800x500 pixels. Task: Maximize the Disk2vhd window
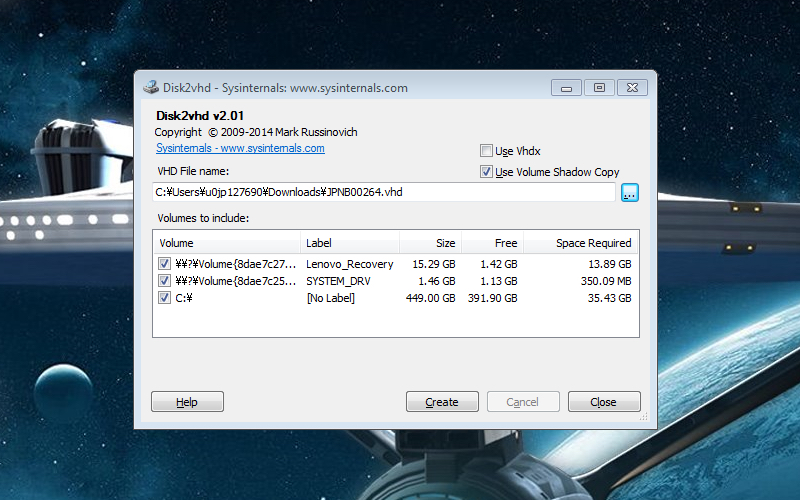[599, 87]
